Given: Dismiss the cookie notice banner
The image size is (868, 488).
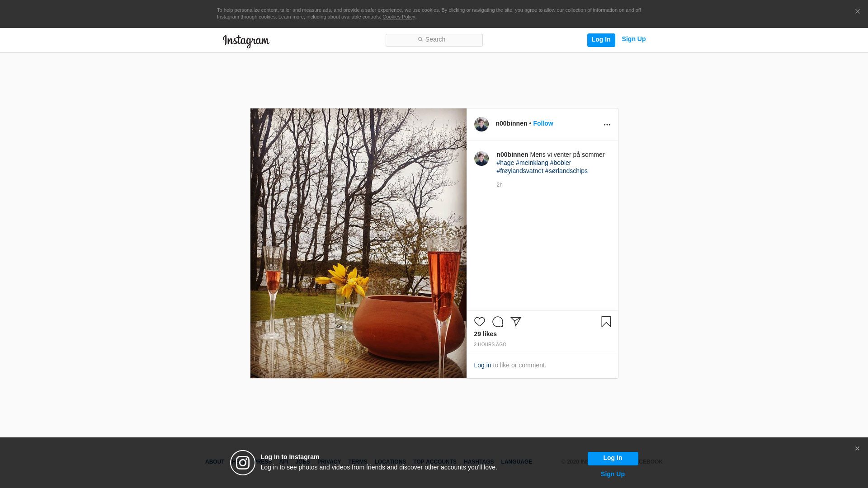Looking at the screenshot, I should click(857, 11).
